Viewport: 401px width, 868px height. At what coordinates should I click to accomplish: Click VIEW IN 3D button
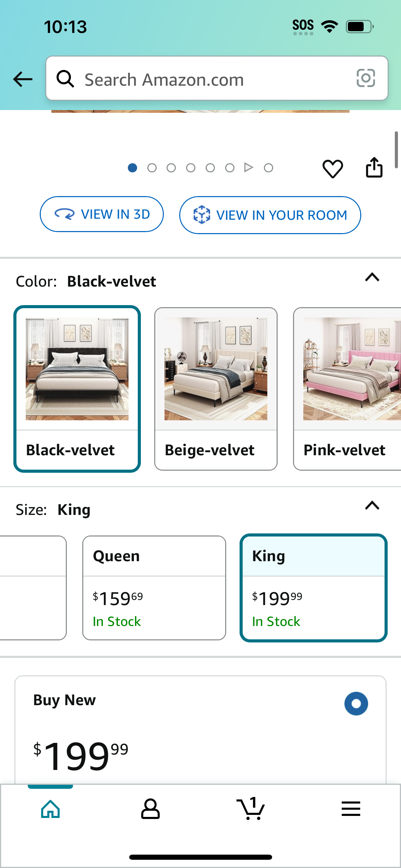coord(102,214)
